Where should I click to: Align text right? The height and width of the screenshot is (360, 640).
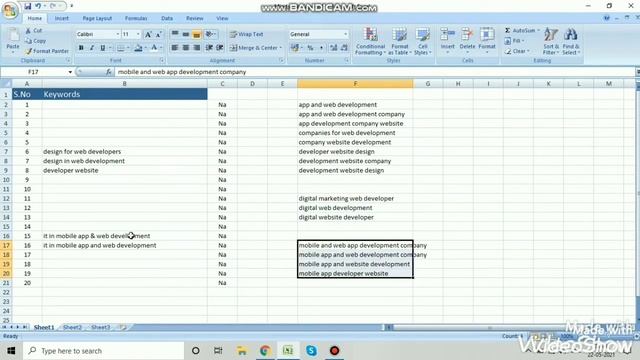click(x=197, y=48)
